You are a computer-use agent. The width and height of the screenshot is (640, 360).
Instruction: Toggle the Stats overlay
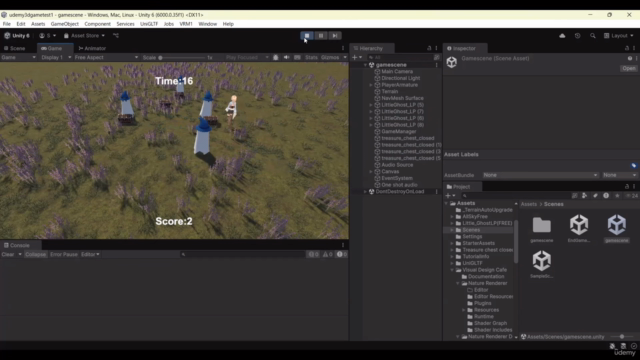pos(311,58)
